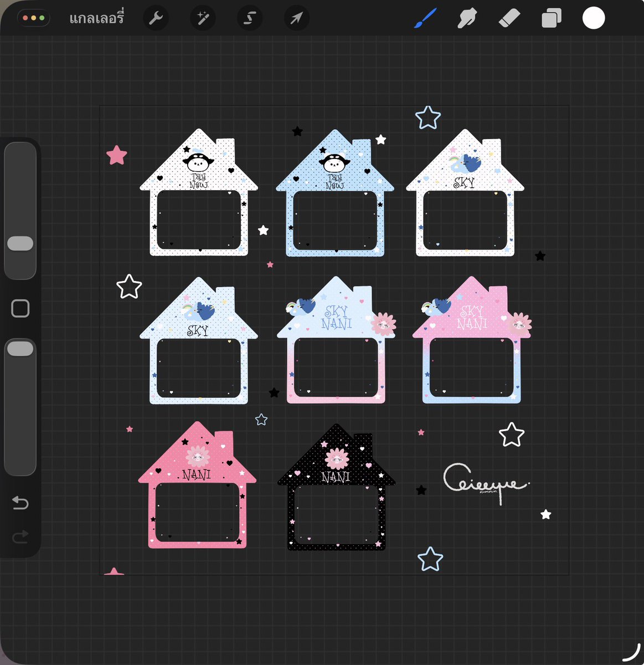This screenshot has width=644, height=665.
Task: Click the brush opacity slider handle
Action: click(20, 349)
